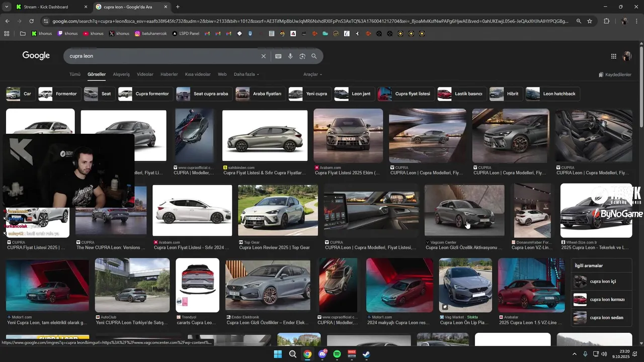Open a new browser tab

(x=178, y=7)
